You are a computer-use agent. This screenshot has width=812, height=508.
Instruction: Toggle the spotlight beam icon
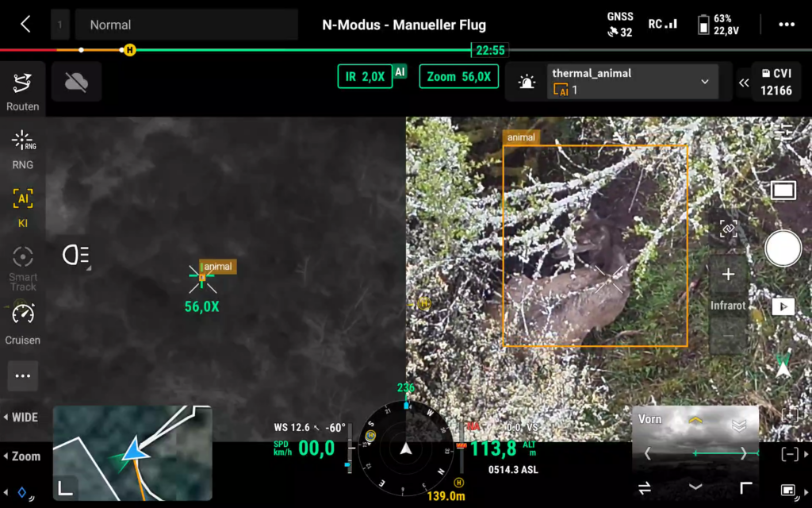point(76,255)
